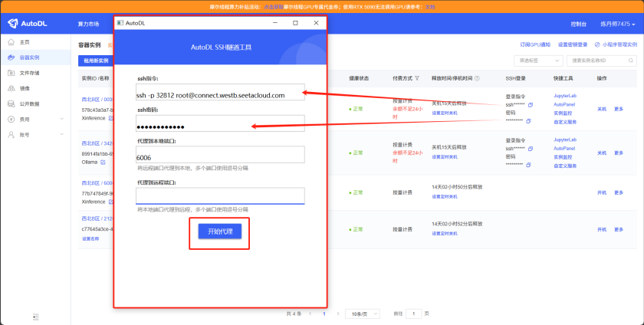Expand the 账号 sidebar menu
Viewport: 644px width, 325px height.
point(35,135)
